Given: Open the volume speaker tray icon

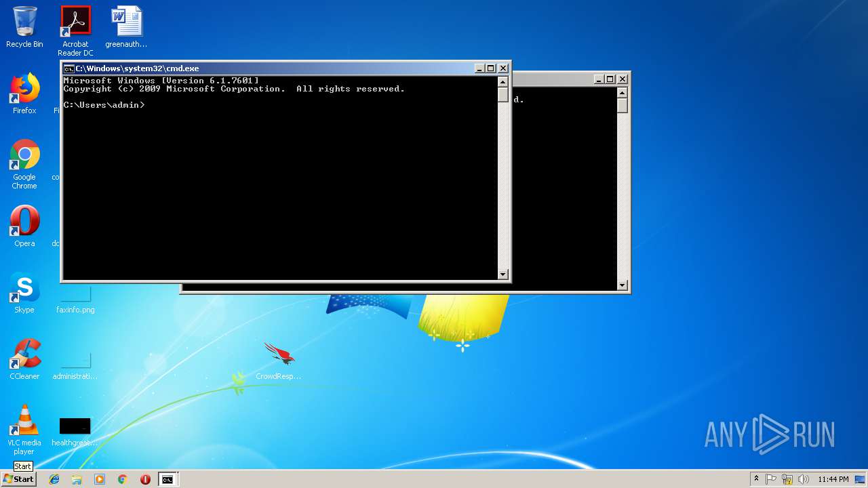Looking at the screenshot, I should click(804, 479).
